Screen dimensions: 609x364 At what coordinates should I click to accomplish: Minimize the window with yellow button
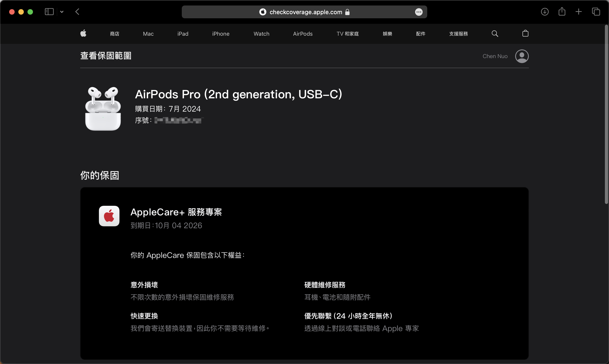point(21,12)
